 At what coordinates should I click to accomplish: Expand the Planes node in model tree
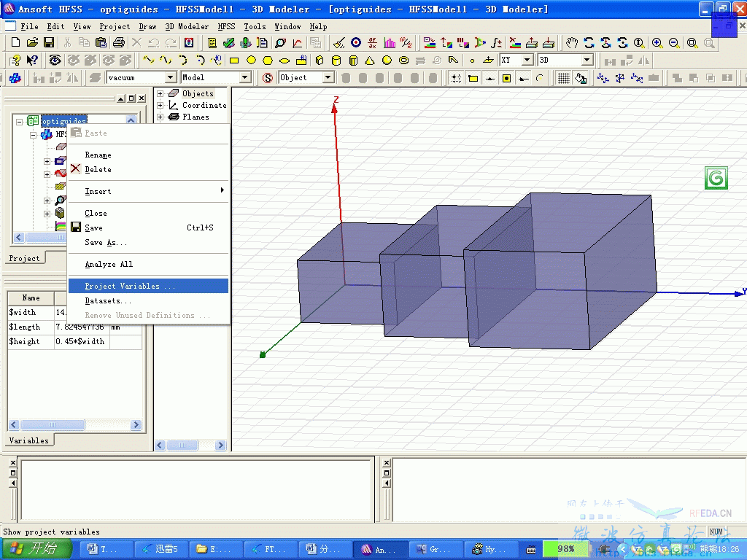(x=160, y=117)
